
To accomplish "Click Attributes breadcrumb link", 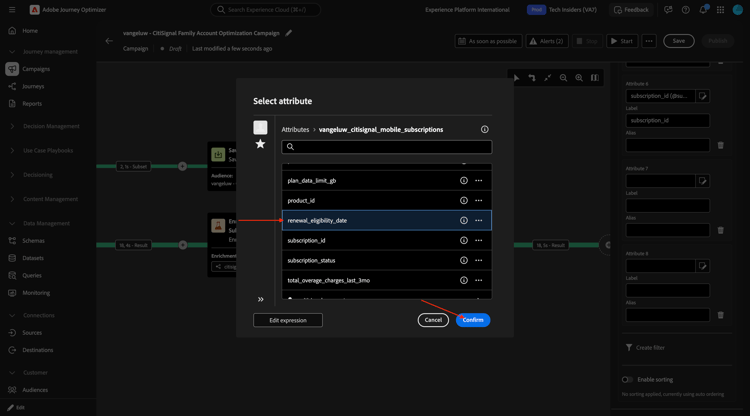I will point(295,130).
